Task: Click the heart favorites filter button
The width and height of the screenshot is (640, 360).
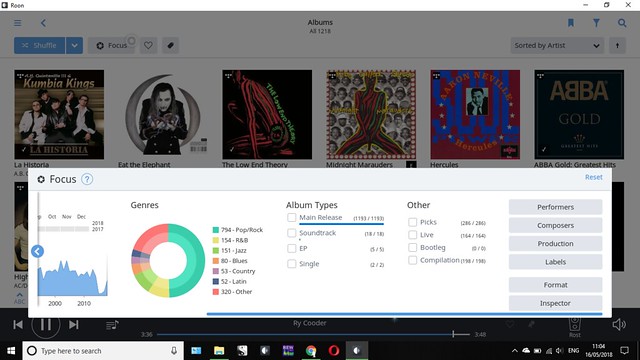Action: coord(148,45)
